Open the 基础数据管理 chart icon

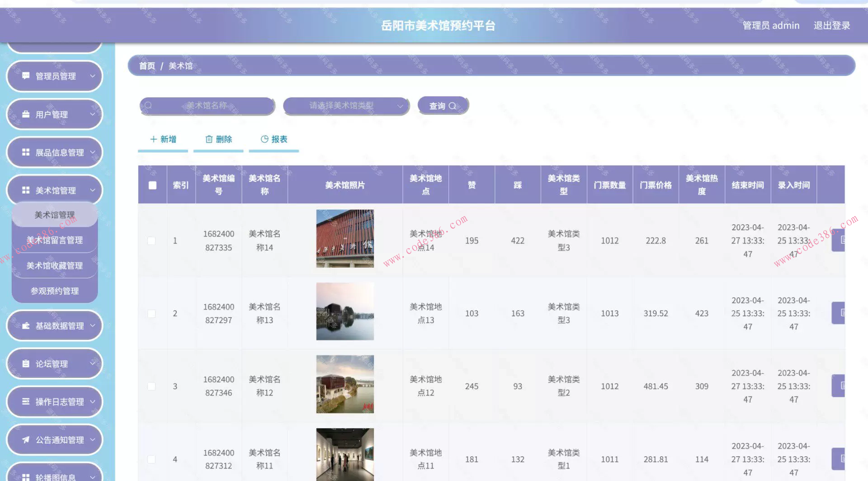point(26,325)
